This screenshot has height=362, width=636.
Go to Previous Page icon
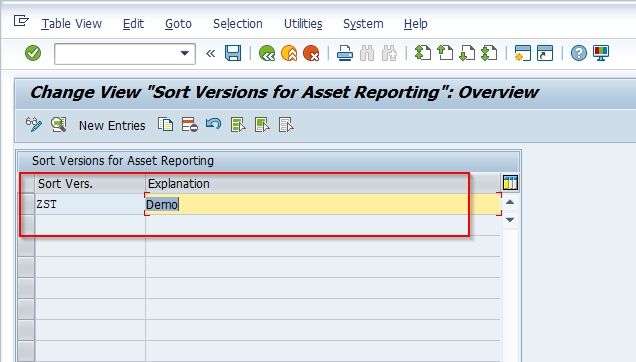445,53
